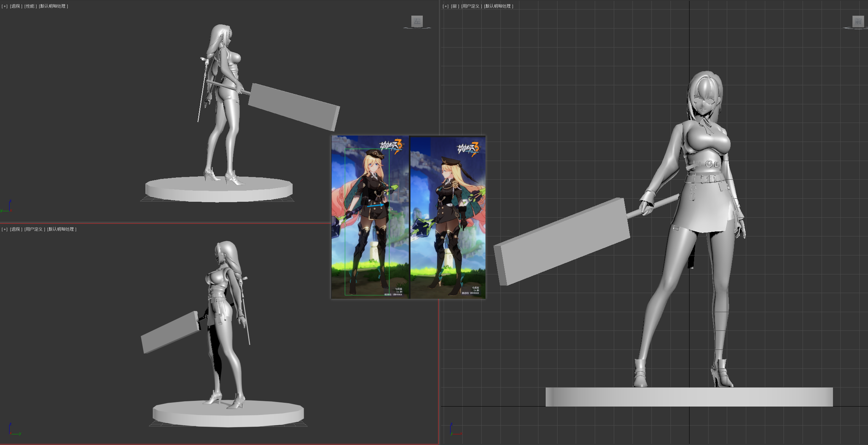868x445 pixels.
Task: Open 用户定义 menu in bottom-left viewport
Action: pyautogui.click(x=35, y=229)
